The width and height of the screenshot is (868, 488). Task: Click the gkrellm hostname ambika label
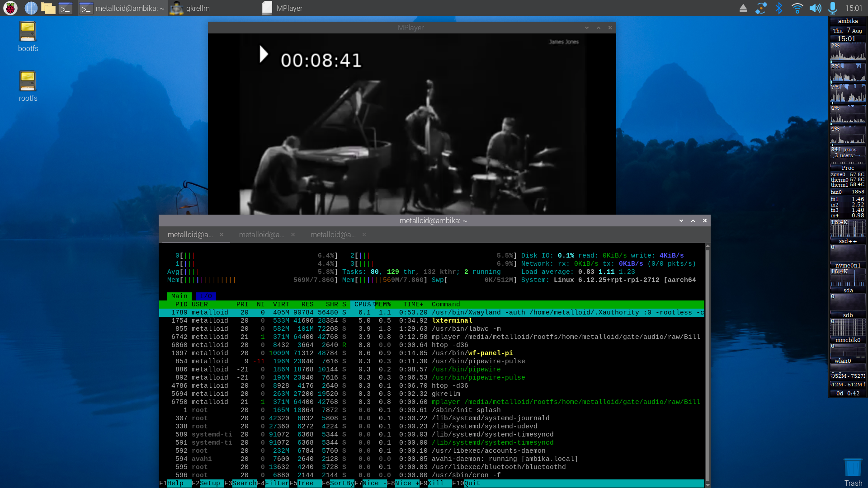(x=848, y=21)
